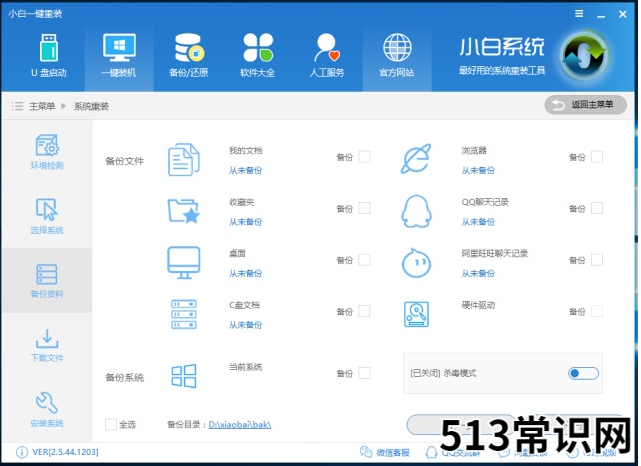
Task: Open 微信客服 in status bar
Action: point(385,452)
